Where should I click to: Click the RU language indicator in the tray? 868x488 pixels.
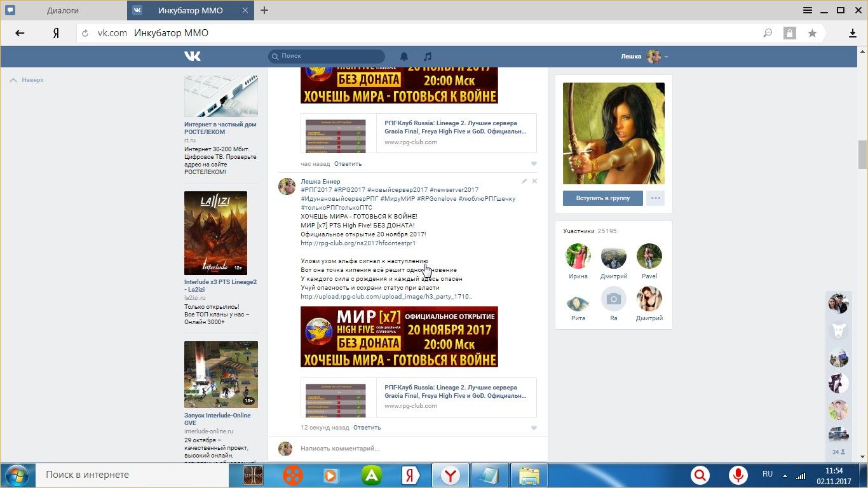[x=768, y=474]
